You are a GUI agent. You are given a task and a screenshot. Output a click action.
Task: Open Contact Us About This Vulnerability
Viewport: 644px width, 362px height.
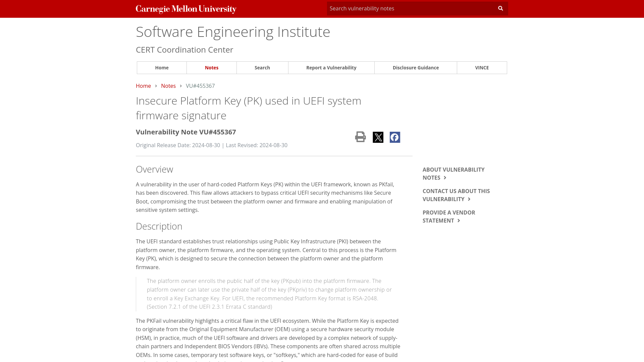[456, 195]
